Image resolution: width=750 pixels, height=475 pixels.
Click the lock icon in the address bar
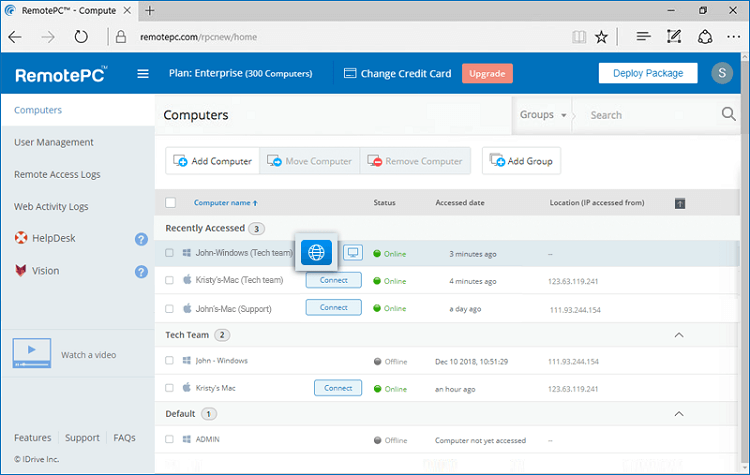coord(121,37)
